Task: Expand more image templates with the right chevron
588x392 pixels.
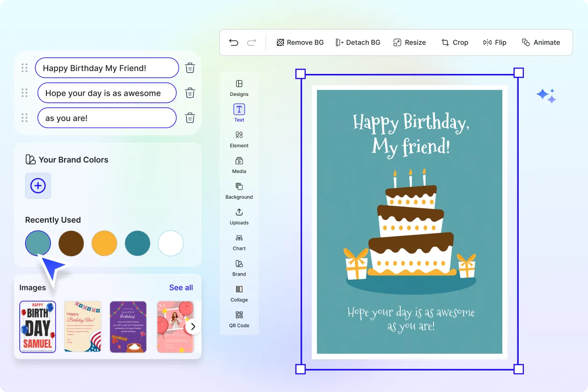Action: click(x=192, y=327)
